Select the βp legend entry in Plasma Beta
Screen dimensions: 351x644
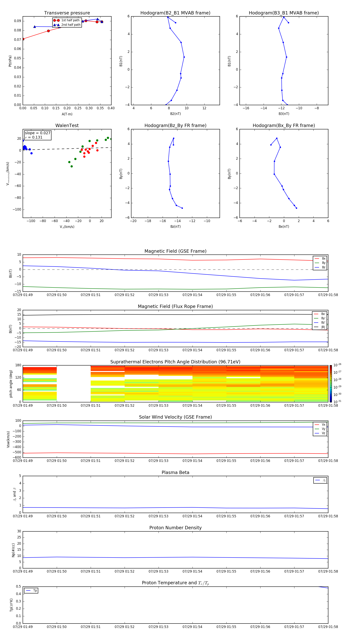point(320,480)
